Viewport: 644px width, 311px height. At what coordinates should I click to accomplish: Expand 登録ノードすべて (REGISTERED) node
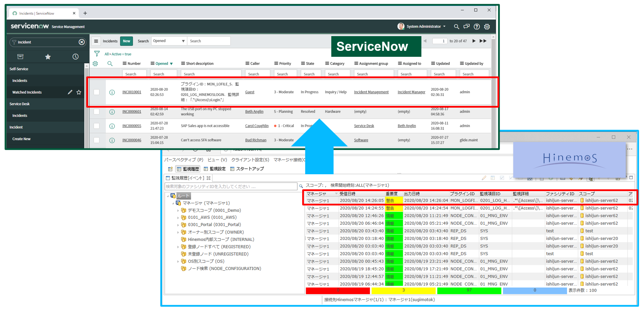click(x=178, y=247)
